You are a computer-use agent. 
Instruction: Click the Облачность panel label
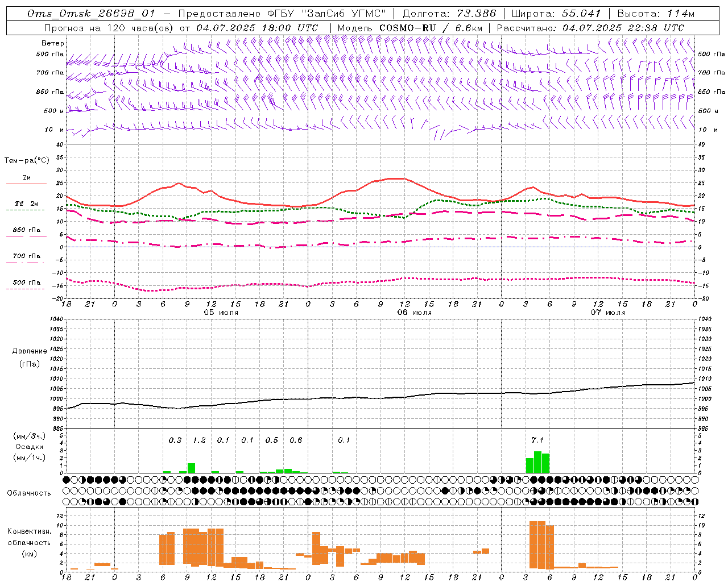pos(29,493)
